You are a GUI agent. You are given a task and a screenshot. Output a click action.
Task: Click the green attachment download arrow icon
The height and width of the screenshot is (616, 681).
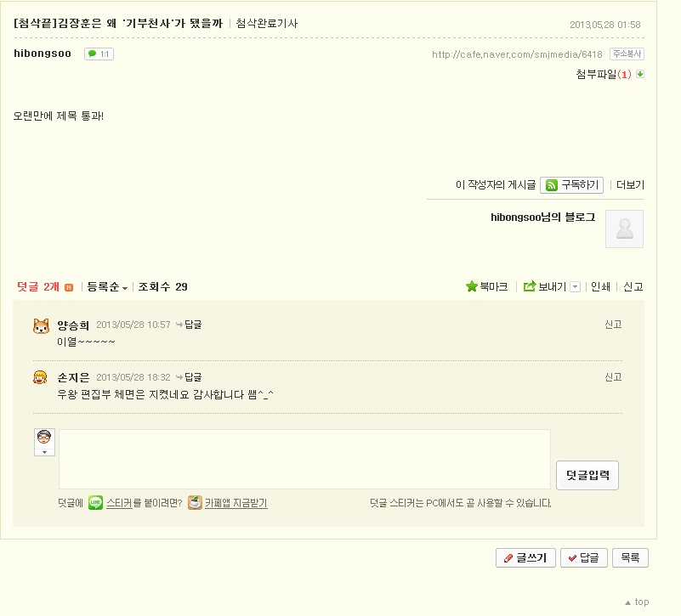pyautogui.click(x=640, y=75)
